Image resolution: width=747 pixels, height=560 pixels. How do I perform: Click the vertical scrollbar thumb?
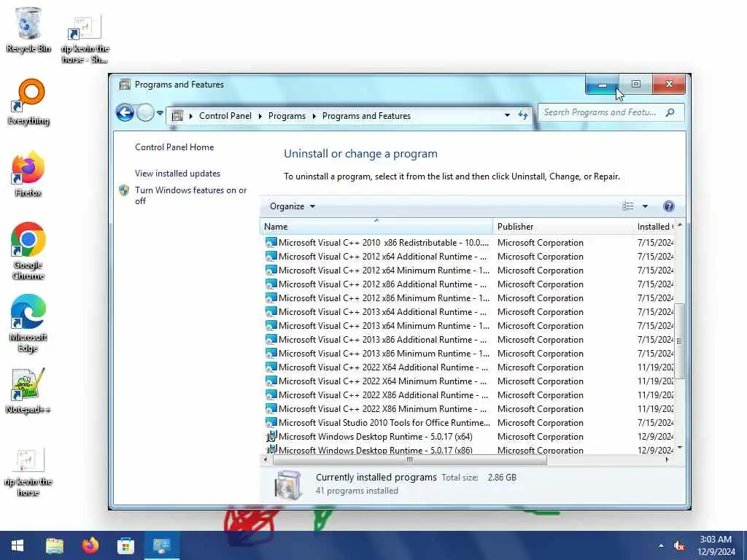[x=679, y=341]
